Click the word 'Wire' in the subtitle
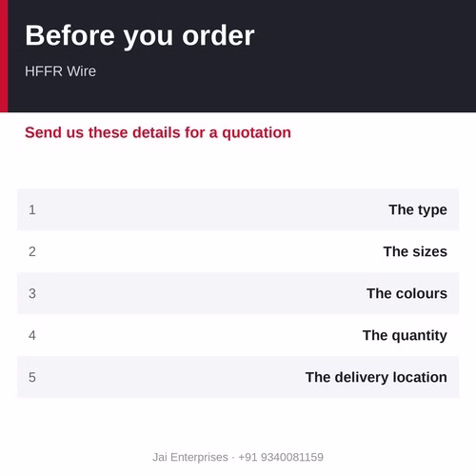This screenshot has height=476, width=476. pyautogui.click(x=81, y=71)
